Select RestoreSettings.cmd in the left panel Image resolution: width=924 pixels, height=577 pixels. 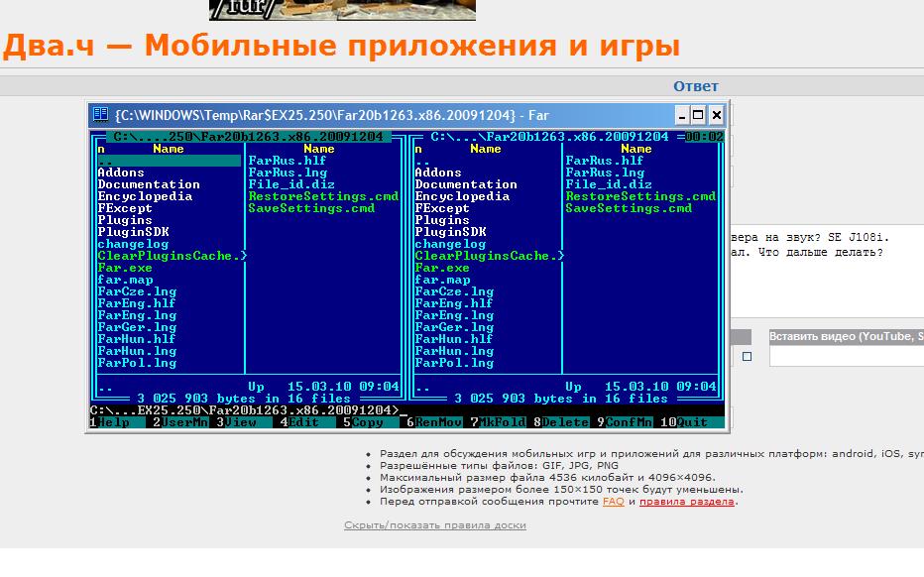323,196
